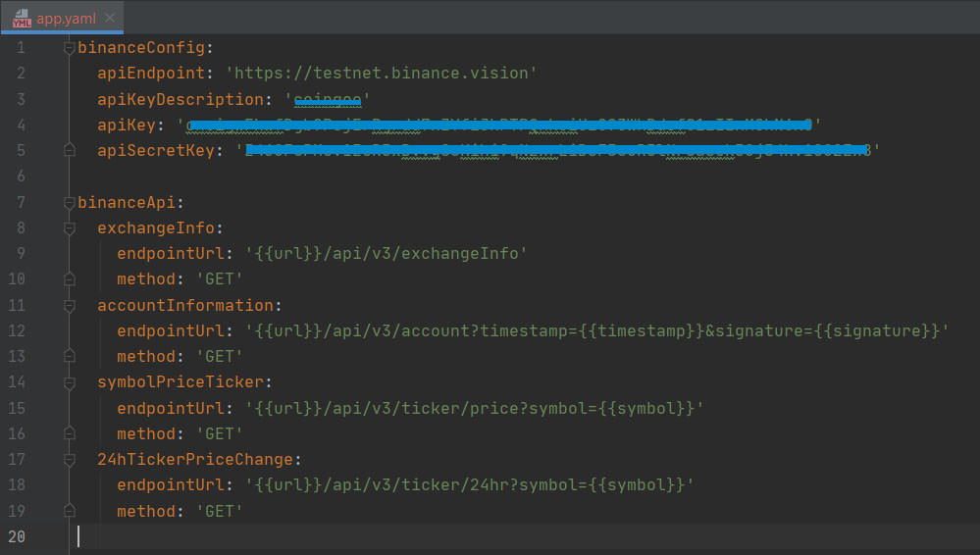980x555 pixels.
Task: Click the '{{url}}/api/v3/exchangeInfo' string
Action: 386,254
